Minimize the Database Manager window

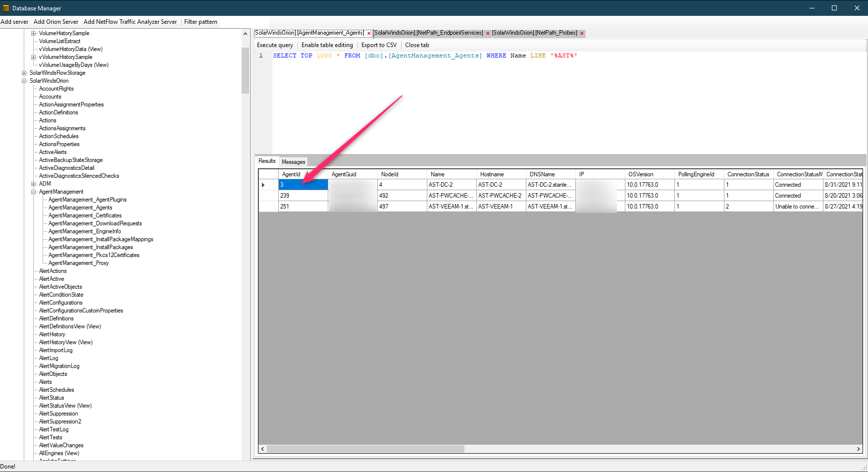(x=812, y=8)
